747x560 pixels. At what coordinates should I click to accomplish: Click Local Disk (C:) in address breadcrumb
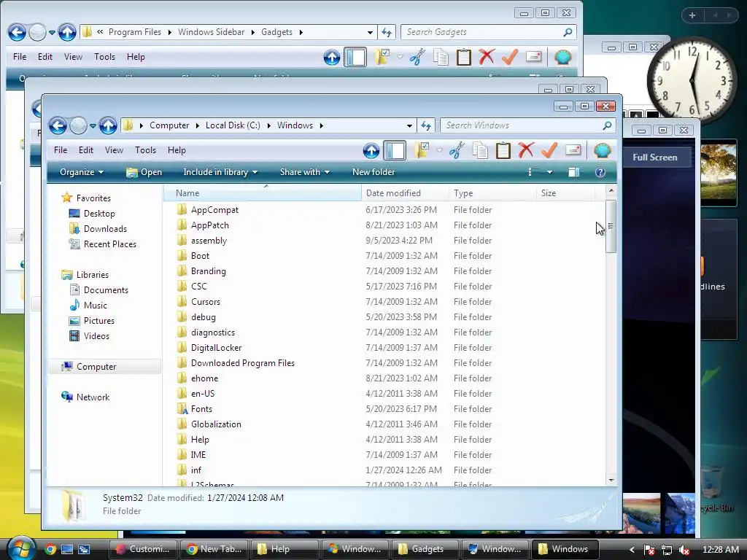[233, 125]
